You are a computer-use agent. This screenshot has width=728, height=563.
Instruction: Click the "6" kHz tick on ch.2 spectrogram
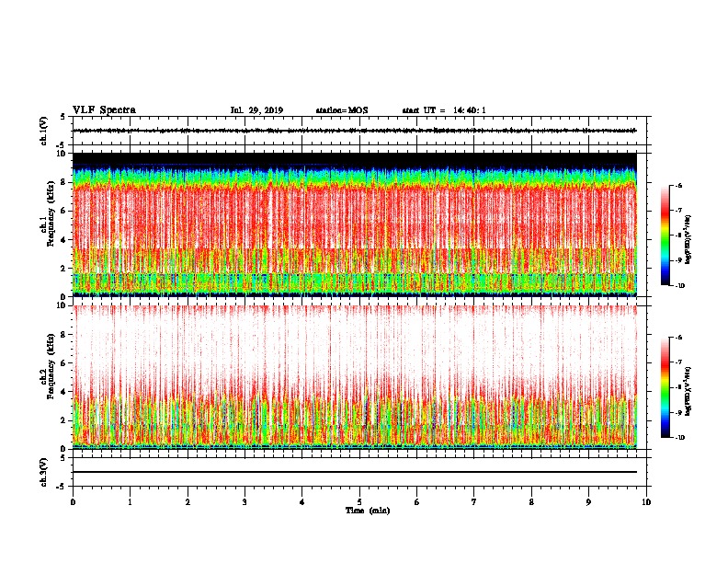tap(64, 363)
